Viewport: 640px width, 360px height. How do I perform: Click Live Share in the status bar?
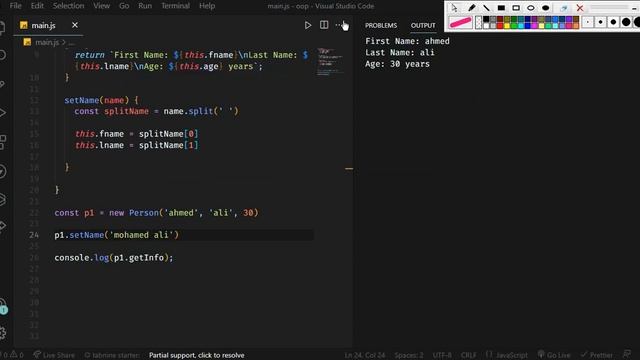pyautogui.click(x=54, y=355)
